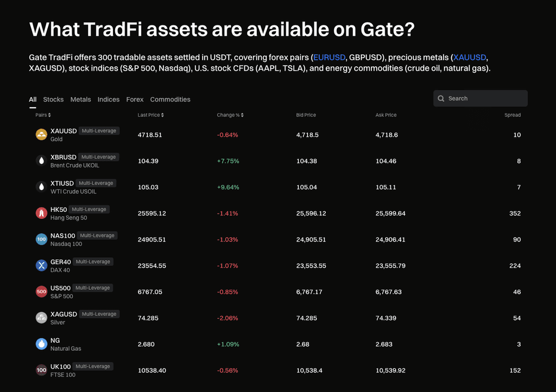This screenshot has width=556, height=392.
Task: Click the HK50 Hang Seng icon
Action: 41,213
